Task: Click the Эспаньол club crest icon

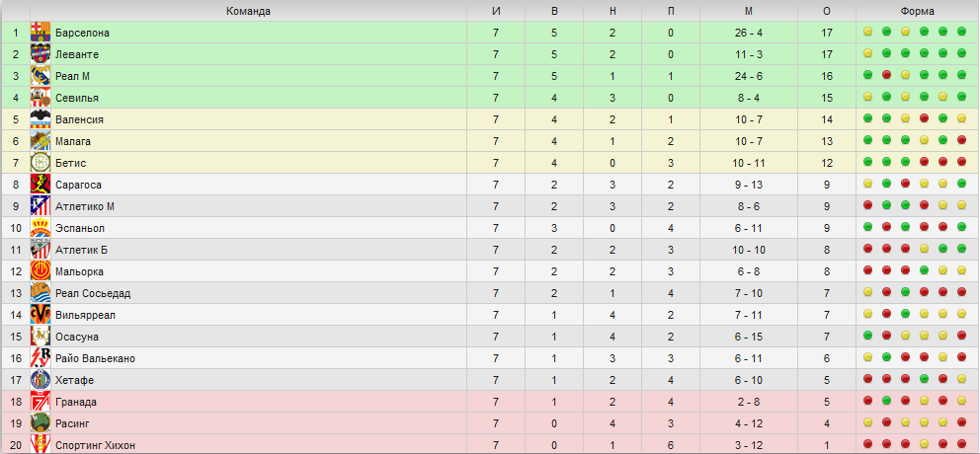Action: (41, 228)
